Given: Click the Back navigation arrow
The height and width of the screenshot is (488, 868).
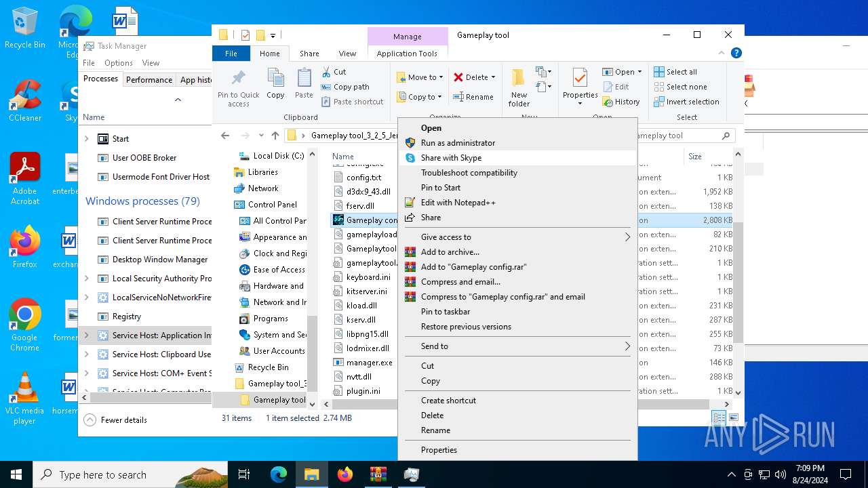Looking at the screenshot, I should (225, 136).
